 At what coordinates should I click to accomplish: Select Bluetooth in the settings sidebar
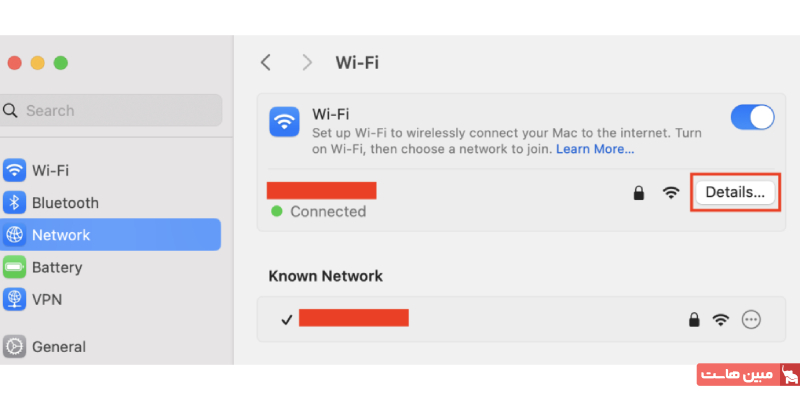[65, 203]
